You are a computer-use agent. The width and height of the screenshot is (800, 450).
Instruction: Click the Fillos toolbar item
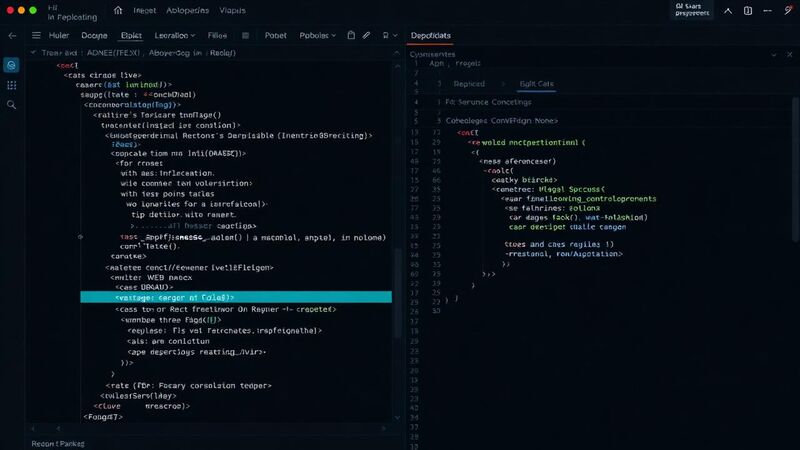point(217,35)
